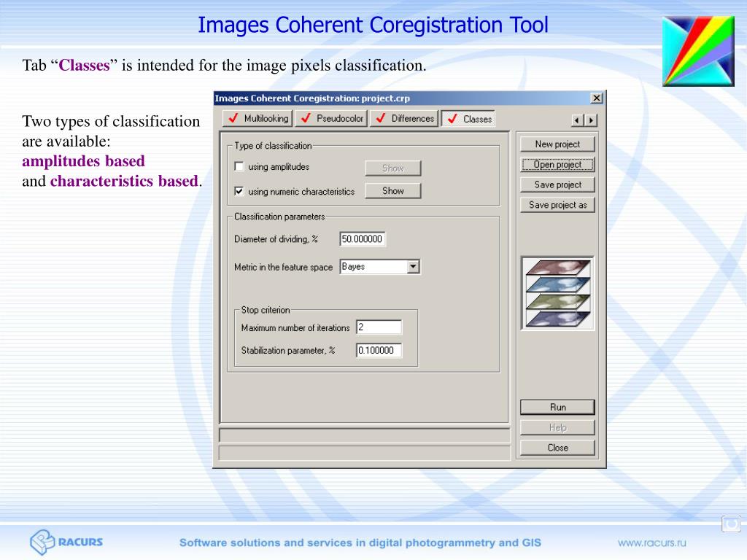This screenshot has width=747, height=560.
Task: Click the Close button at bottom
Action: pyautogui.click(x=557, y=448)
